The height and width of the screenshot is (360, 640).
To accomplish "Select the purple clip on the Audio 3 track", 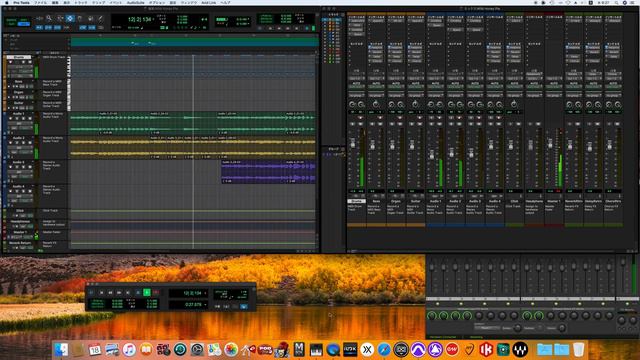I will pos(268,171).
